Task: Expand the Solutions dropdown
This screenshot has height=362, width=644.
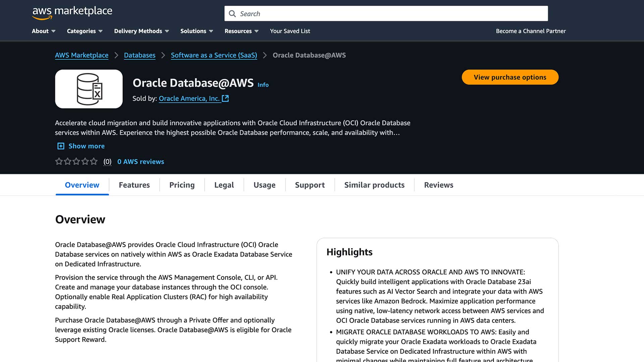Action: 196,31
